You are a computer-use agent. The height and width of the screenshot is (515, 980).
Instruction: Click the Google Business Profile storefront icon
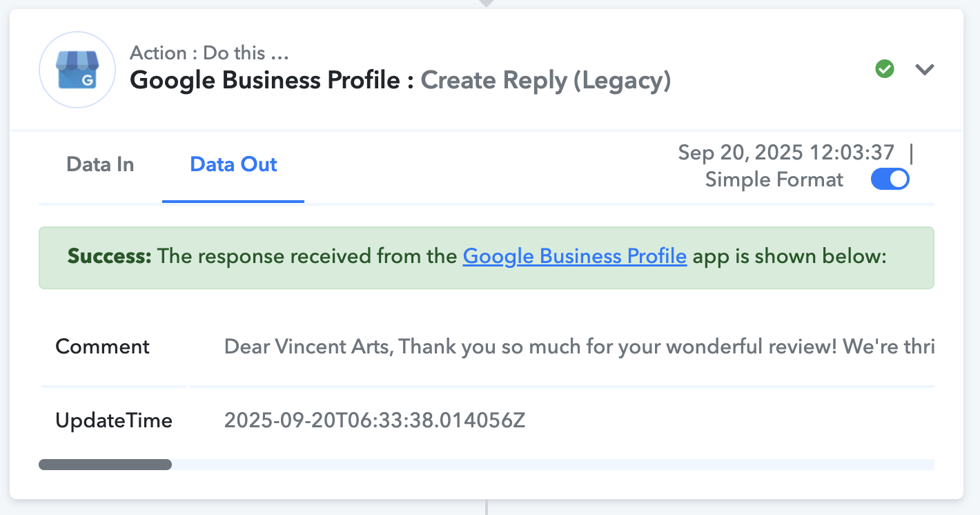(x=77, y=69)
